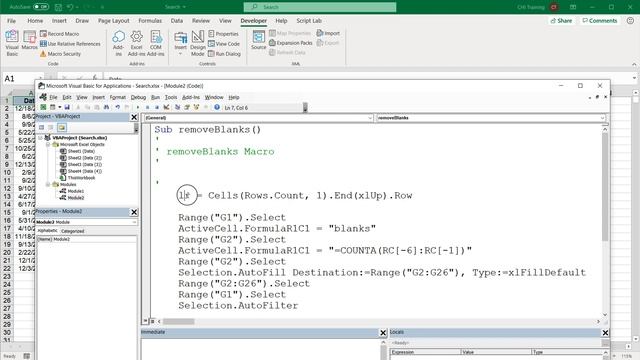640x360 pixels.
Task: Open the Debug menu in VBA editor
Action: click(x=138, y=97)
